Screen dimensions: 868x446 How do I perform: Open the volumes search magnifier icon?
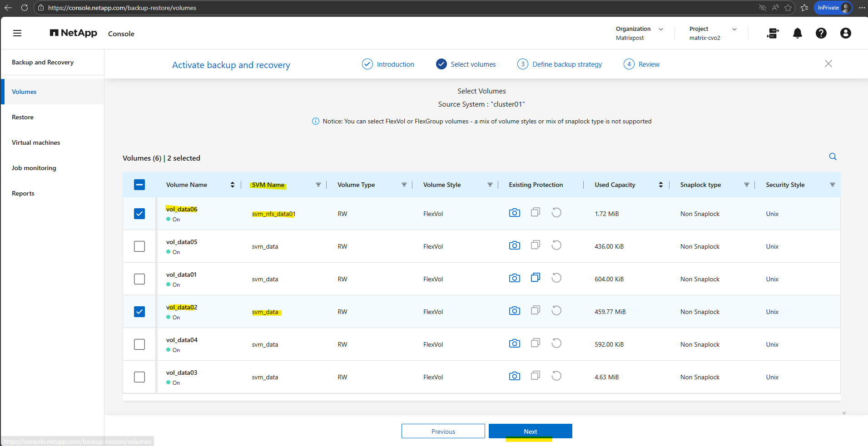tap(833, 157)
